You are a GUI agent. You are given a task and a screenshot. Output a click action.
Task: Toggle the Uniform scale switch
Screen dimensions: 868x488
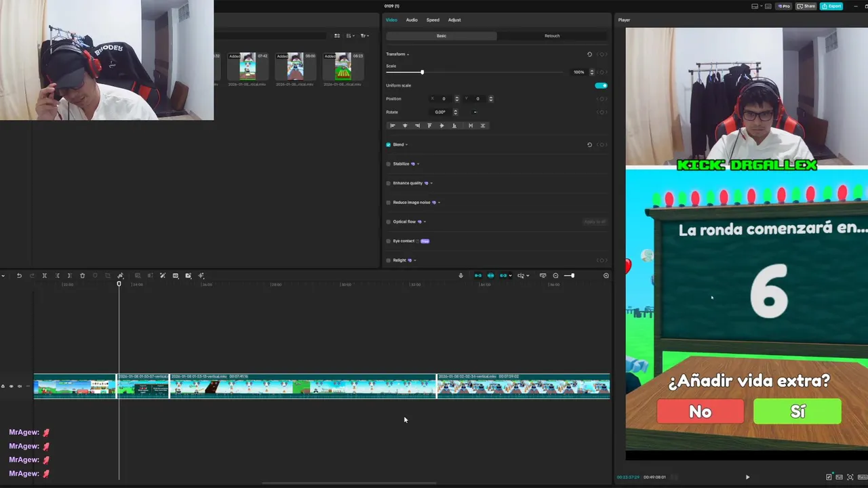click(x=601, y=85)
